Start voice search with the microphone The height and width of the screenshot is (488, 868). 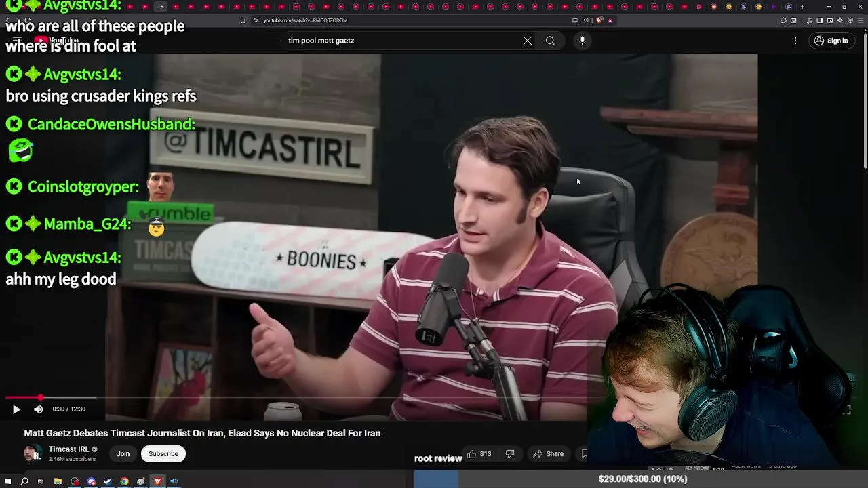tap(583, 41)
